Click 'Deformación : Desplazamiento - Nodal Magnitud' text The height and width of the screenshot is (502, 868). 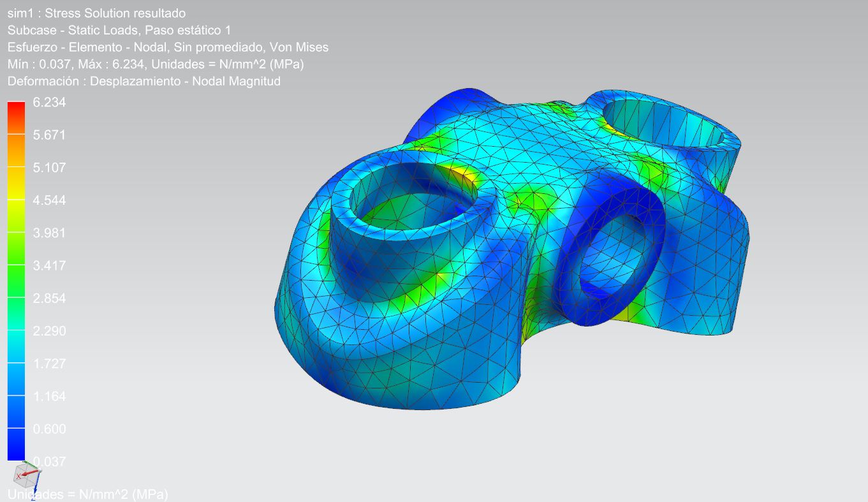coord(144,81)
